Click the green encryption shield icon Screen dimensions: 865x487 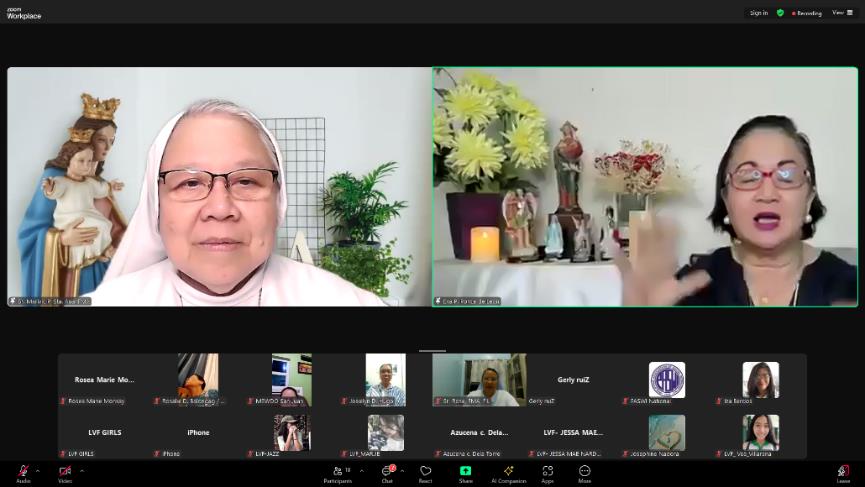coord(780,13)
